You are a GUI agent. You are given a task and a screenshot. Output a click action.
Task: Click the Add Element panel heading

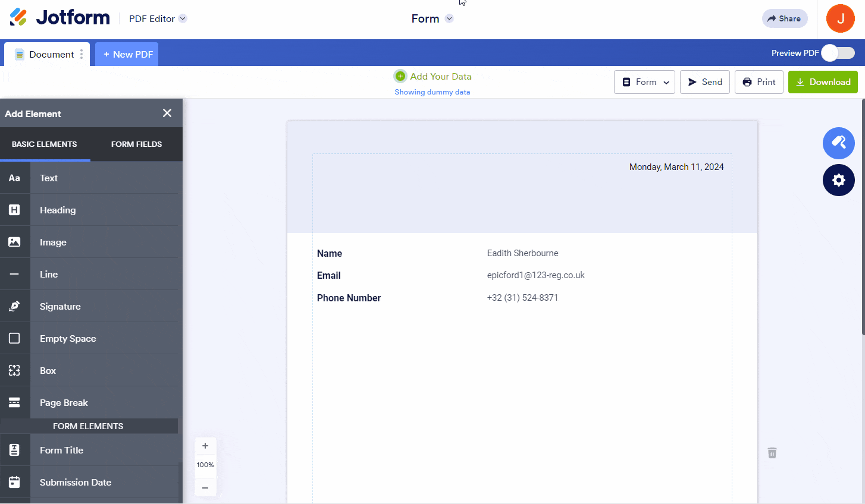(x=33, y=114)
